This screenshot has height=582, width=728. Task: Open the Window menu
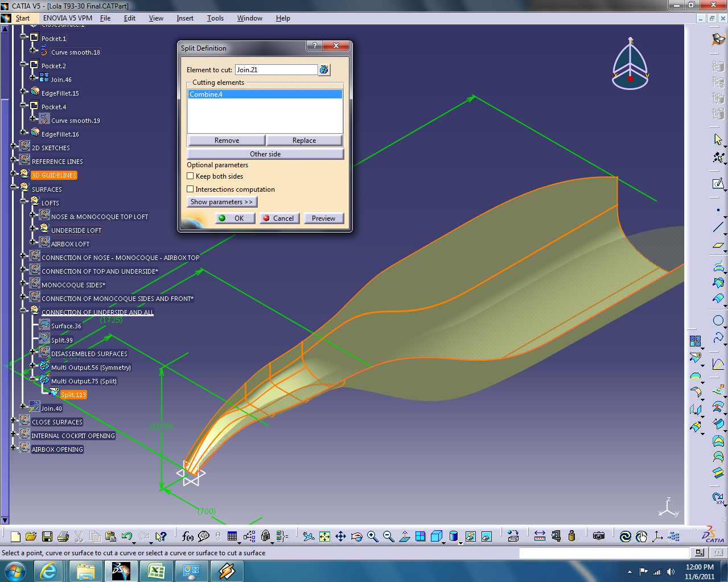tap(250, 18)
